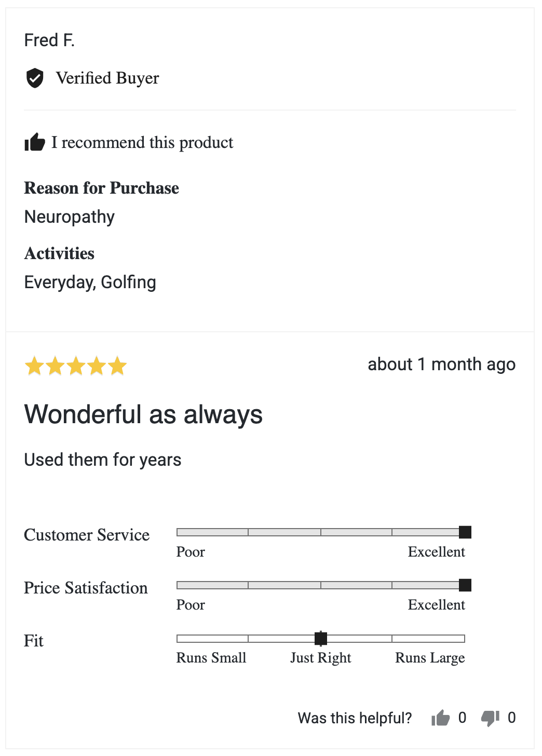Click the review title Wonderful as always
Viewport: 542px width, 756px height.
click(x=143, y=414)
